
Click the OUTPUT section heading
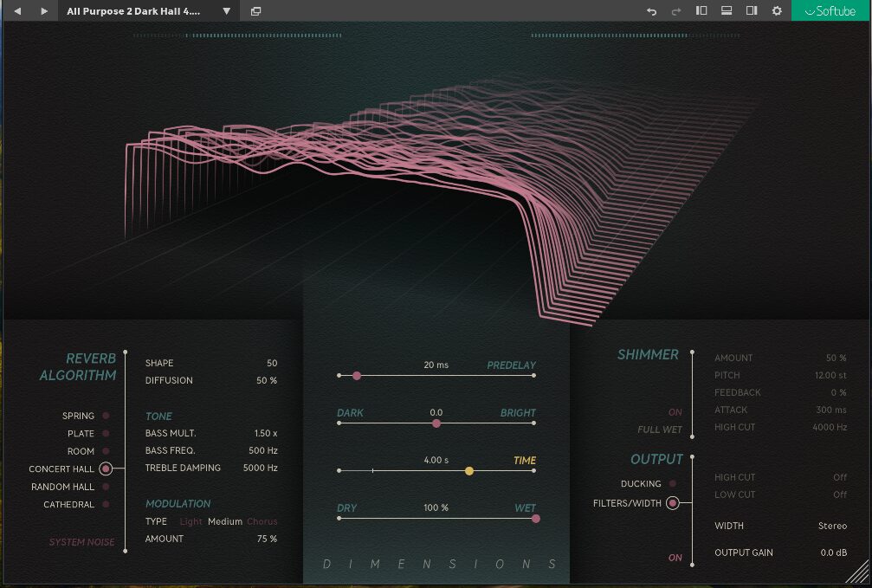pyautogui.click(x=656, y=459)
